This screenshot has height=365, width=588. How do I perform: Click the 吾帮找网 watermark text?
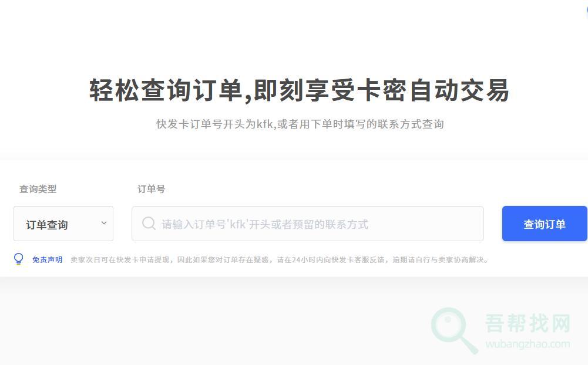pyautogui.click(x=527, y=323)
